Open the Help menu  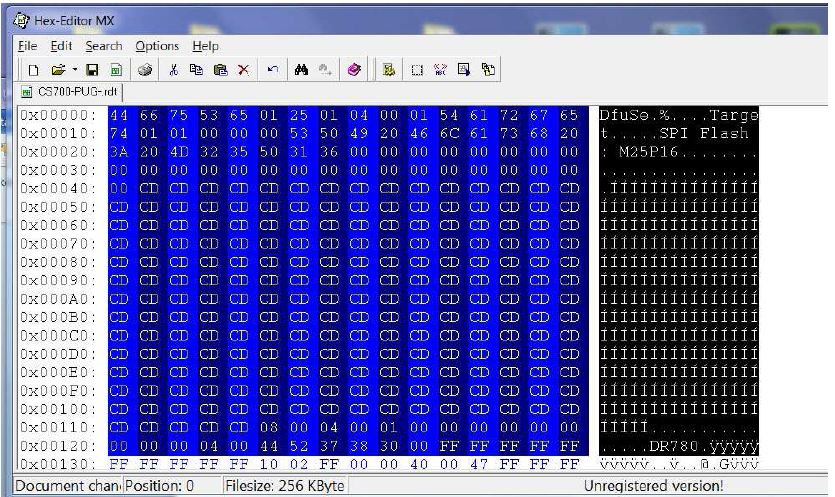pos(206,46)
